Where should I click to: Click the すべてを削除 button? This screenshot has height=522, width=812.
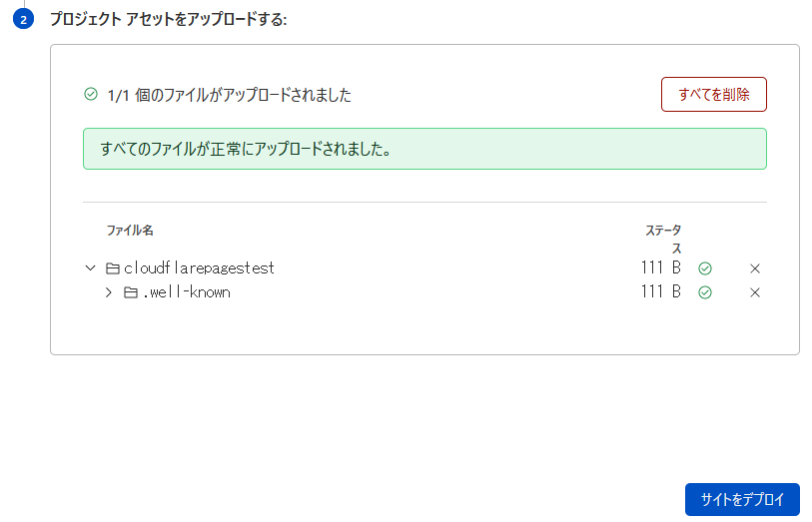[x=713, y=94]
